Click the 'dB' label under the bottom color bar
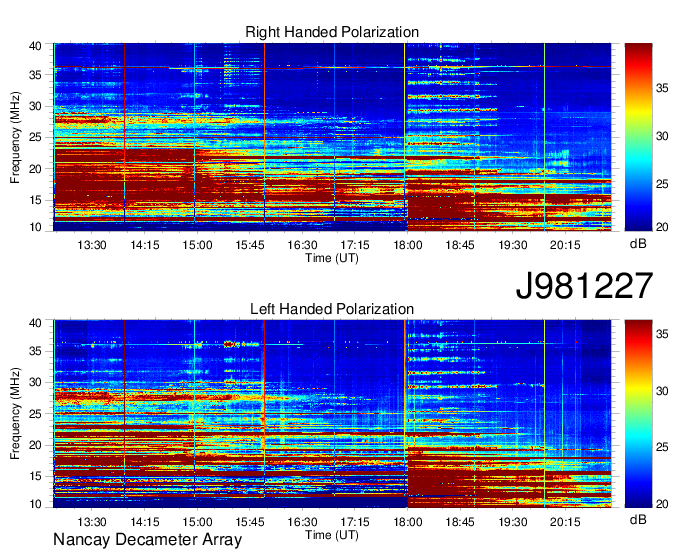680x552 pixels. tap(638, 519)
